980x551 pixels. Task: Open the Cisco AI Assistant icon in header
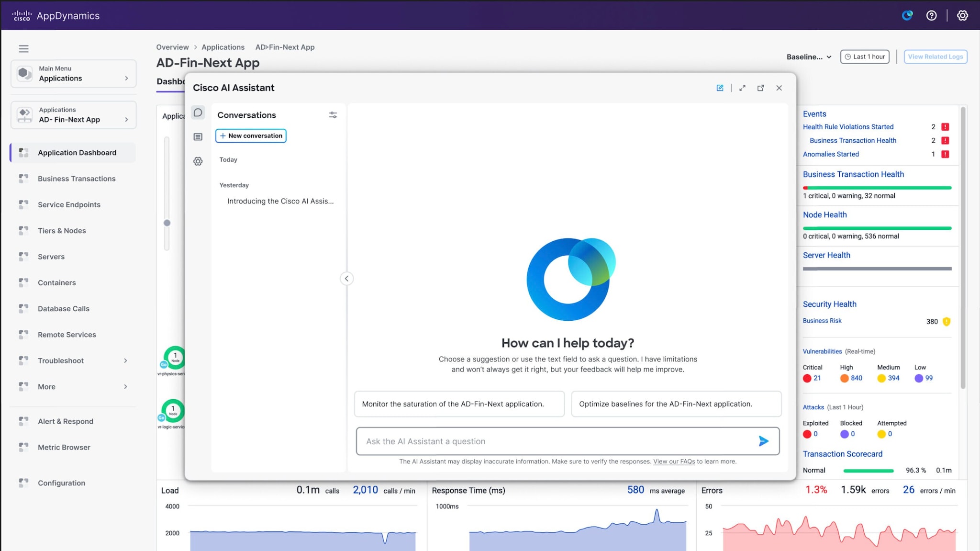(907, 15)
